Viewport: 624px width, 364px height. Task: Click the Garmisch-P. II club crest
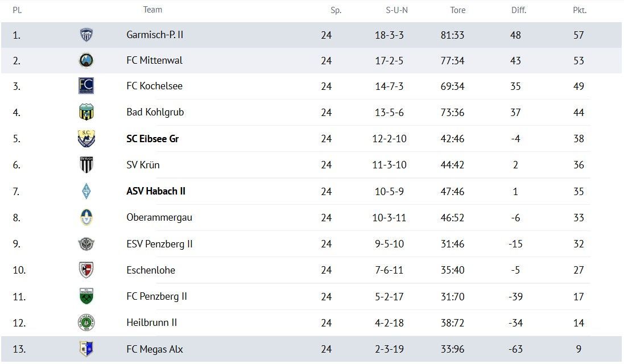86,35
